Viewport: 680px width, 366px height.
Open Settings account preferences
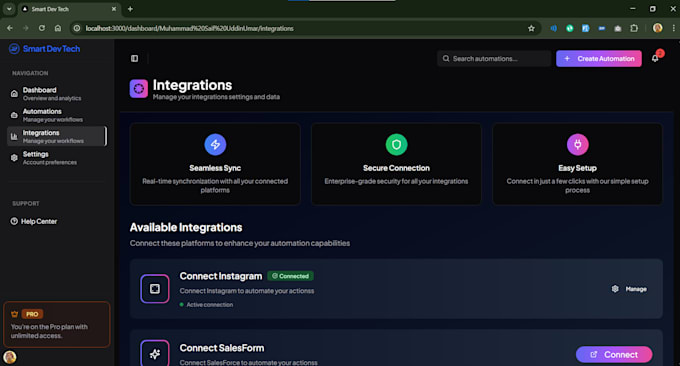(x=56, y=158)
